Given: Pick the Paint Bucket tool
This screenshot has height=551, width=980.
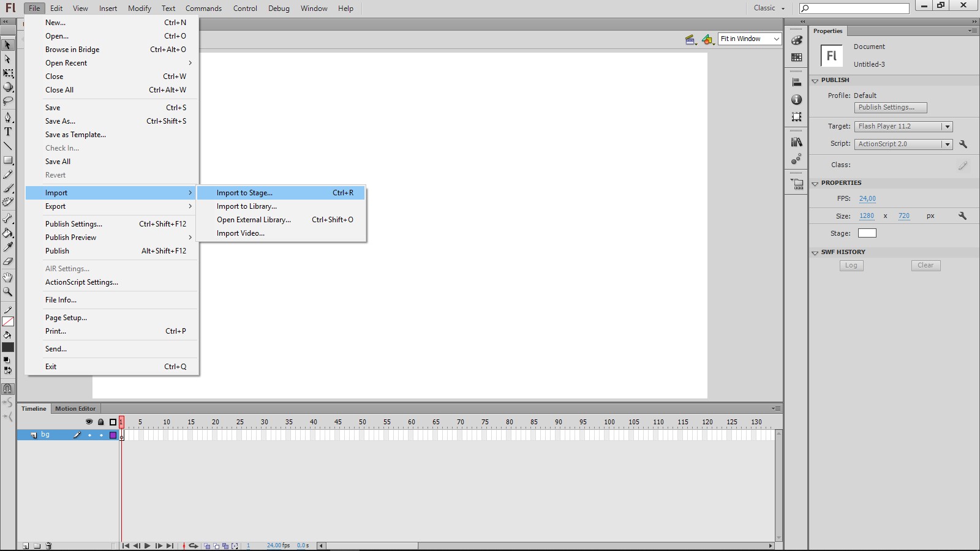Looking at the screenshot, I should tap(8, 233).
